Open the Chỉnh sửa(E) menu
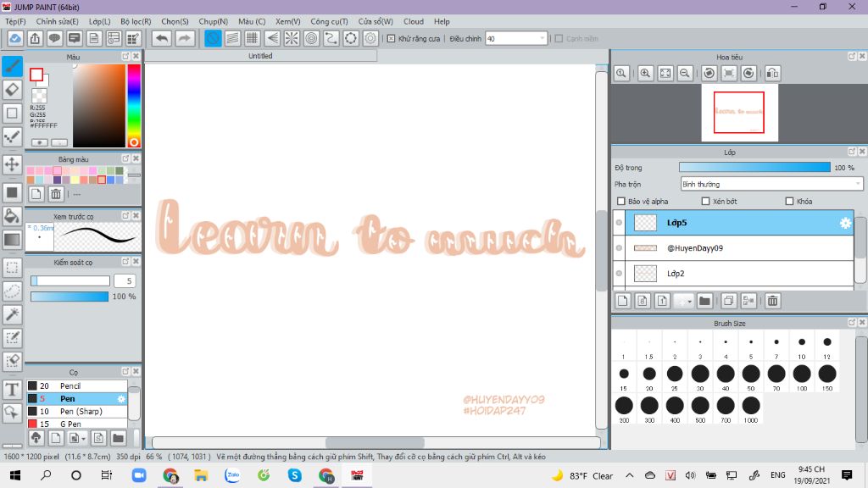The image size is (868, 488). point(58,21)
